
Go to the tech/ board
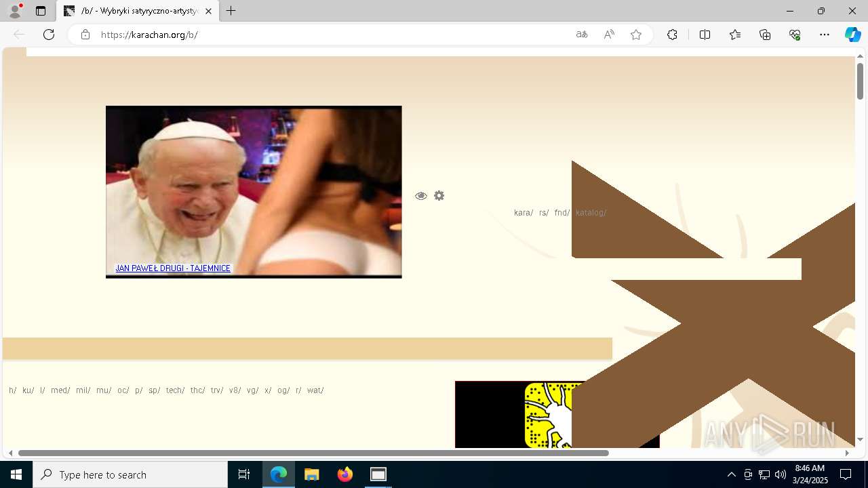point(176,390)
